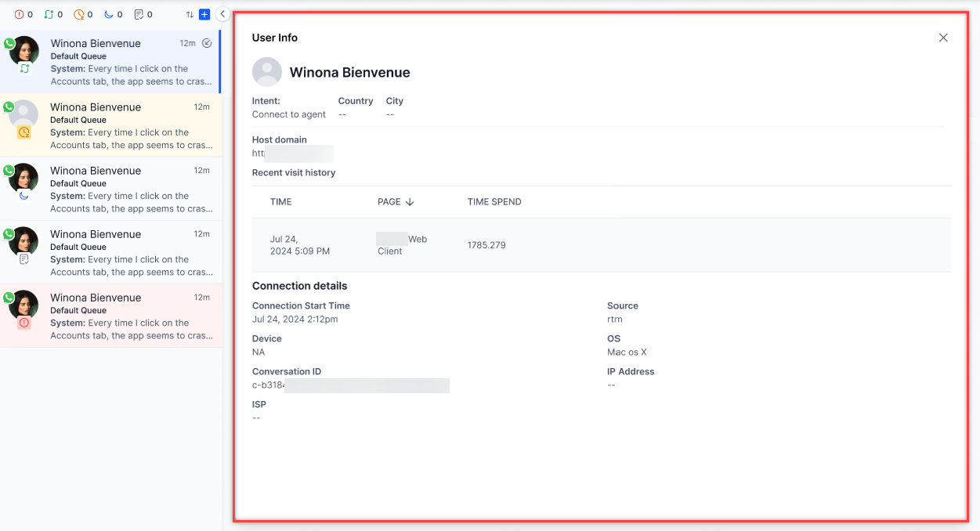The image size is (980, 531).
Task: Click the blue moon status counter icon
Action: point(109,14)
